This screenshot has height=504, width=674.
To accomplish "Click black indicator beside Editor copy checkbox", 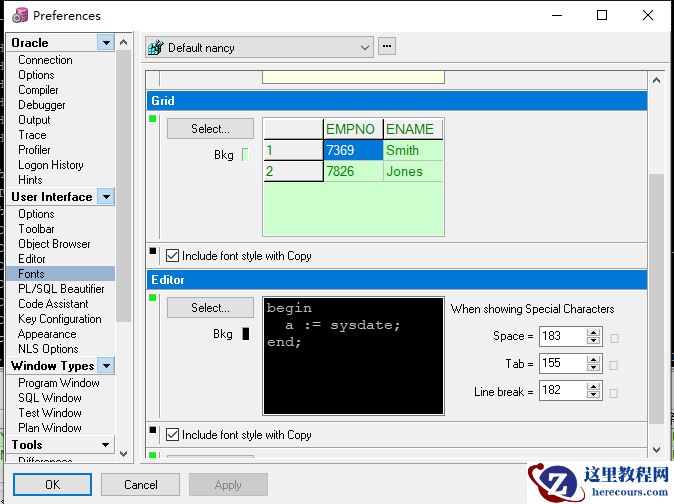I will tap(153, 430).
